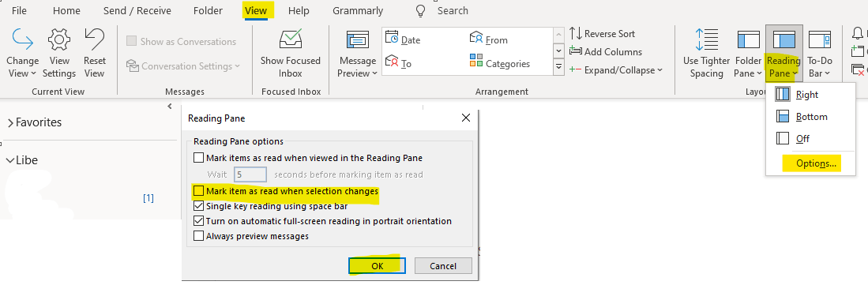This screenshot has width=868, height=285.
Task: Enable Use Tighter Spacing
Action: pos(706,53)
